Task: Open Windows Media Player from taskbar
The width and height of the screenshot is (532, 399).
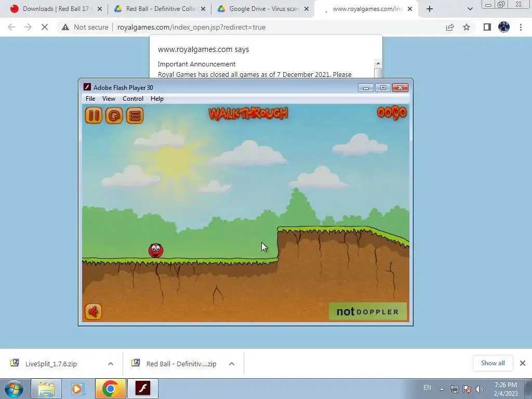Action: 78,389
